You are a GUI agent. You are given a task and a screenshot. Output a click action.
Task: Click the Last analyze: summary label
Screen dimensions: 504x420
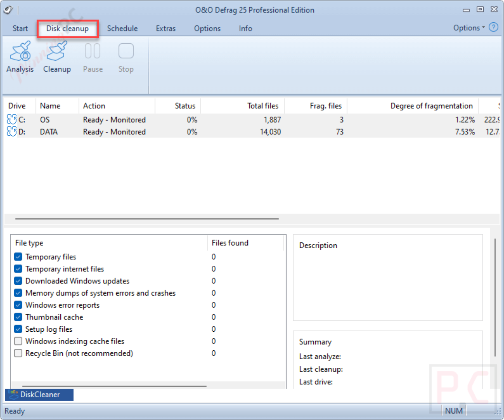[320, 356]
